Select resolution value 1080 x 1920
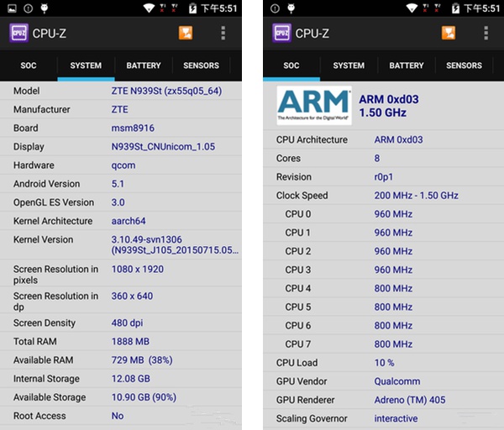The height and width of the screenshot is (430, 504). click(x=137, y=270)
